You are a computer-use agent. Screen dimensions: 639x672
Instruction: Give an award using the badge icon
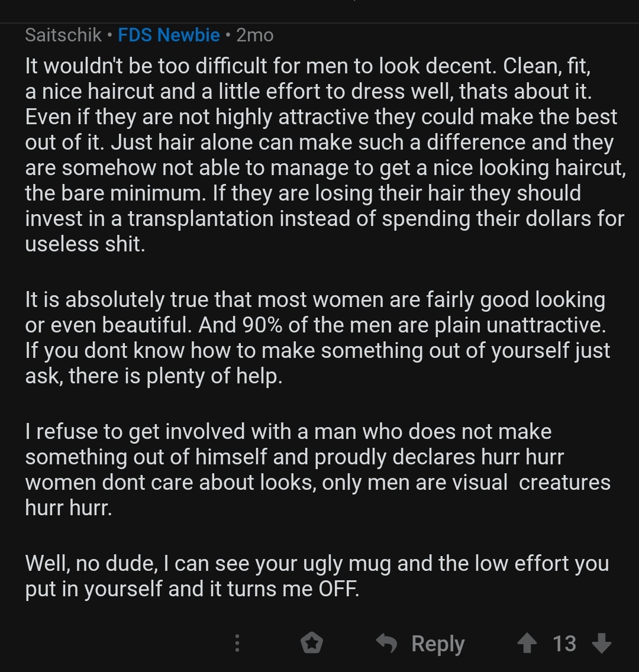tap(312, 643)
